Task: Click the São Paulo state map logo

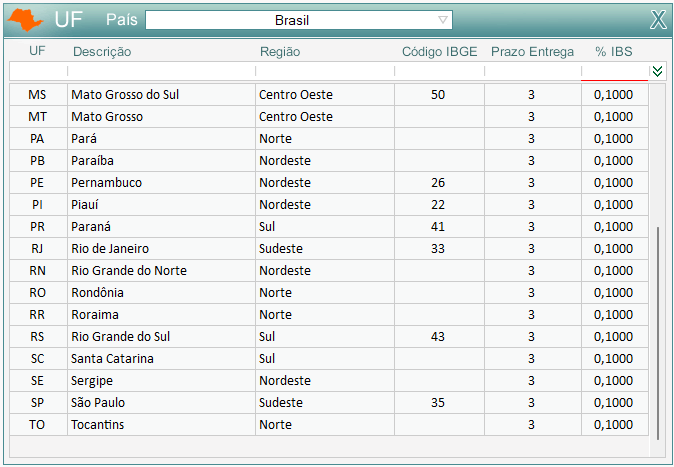Action: (x=26, y=19)
